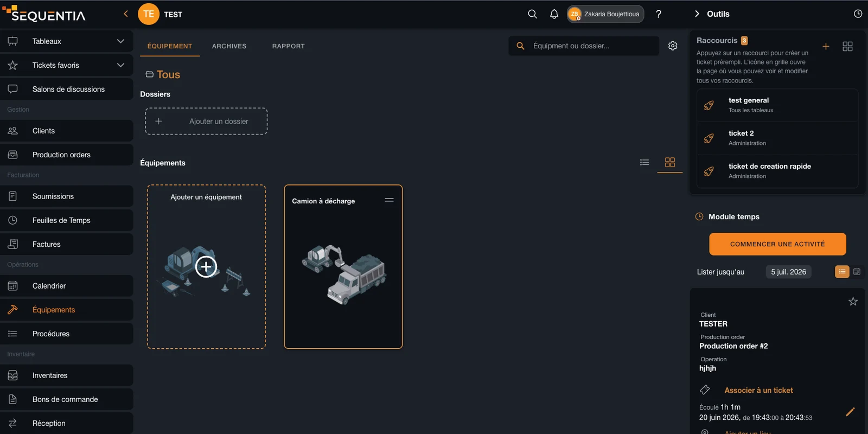
Task: Favorite the activity with star icon
Action: pyautogui.click(x=853, y=301)
